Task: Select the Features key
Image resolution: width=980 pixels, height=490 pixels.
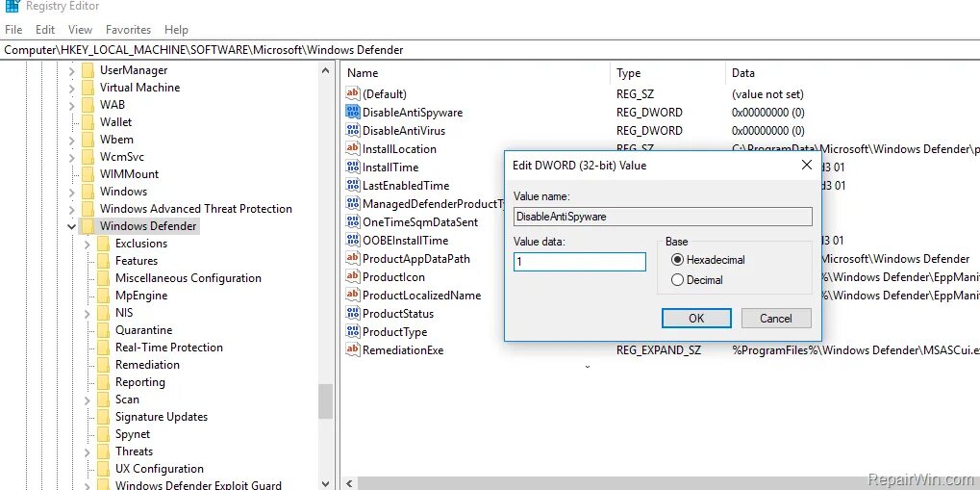Action: 137,261
